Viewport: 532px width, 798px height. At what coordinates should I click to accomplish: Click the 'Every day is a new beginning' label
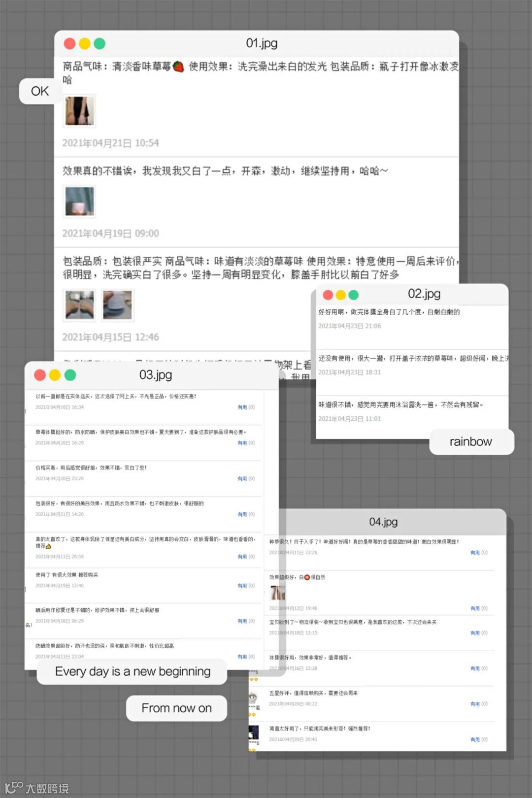tap(133, 671)
